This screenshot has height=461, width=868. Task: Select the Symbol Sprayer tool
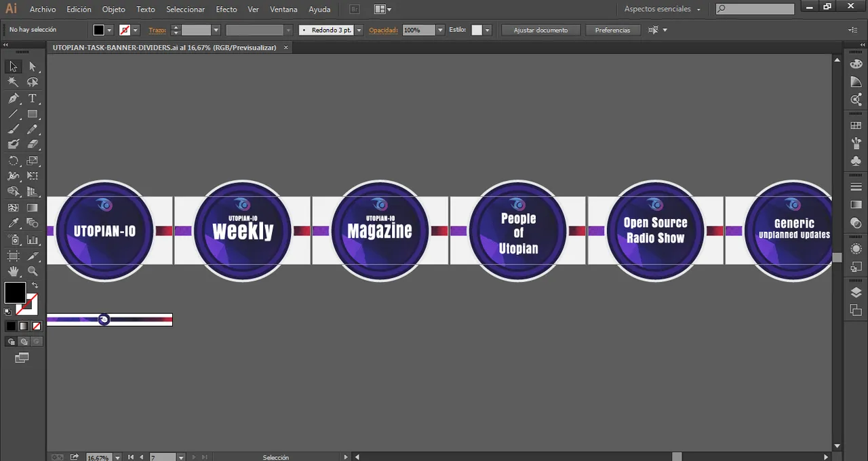[13, 240]
